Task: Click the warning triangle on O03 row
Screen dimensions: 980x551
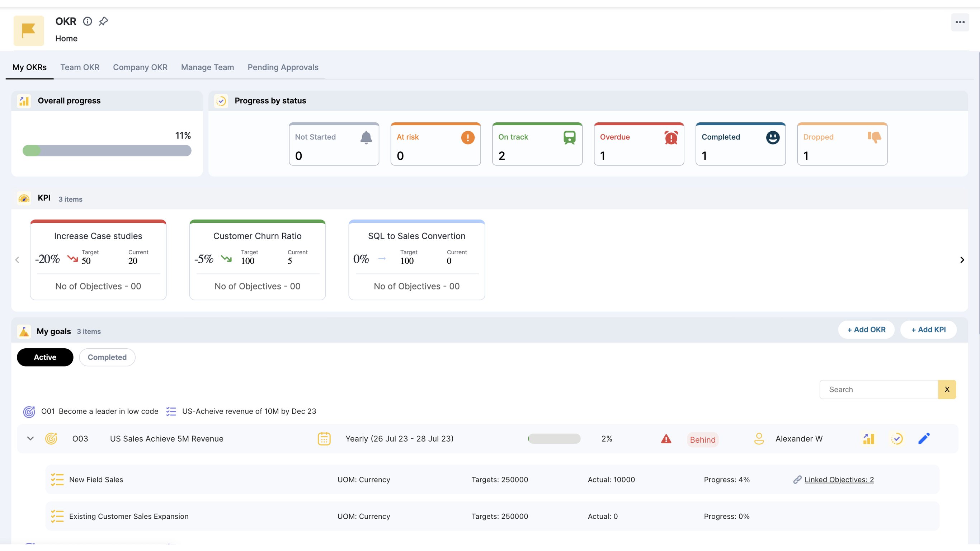Action: pos(666,439)
